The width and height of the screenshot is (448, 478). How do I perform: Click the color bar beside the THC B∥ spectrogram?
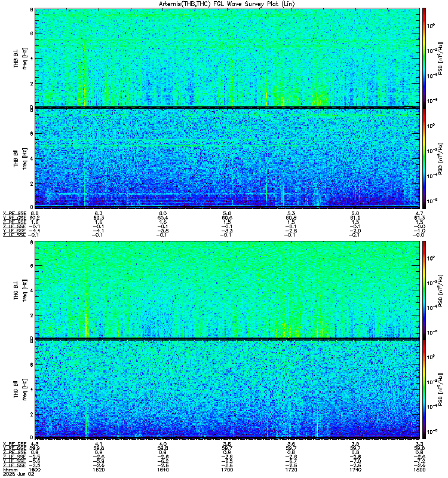click(424, 390)
